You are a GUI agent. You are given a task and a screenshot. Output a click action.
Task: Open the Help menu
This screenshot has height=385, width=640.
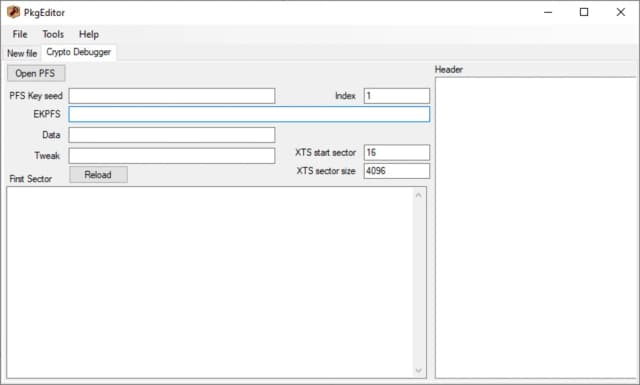(89, 34)
